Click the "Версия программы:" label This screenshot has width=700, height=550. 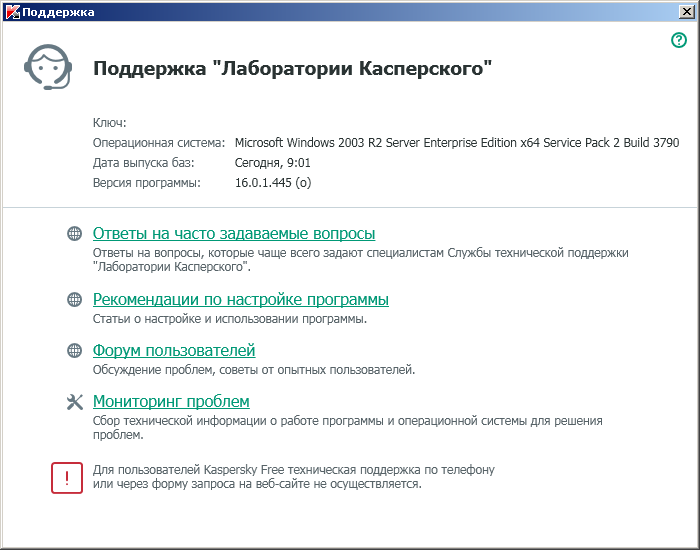pos(147,183)
